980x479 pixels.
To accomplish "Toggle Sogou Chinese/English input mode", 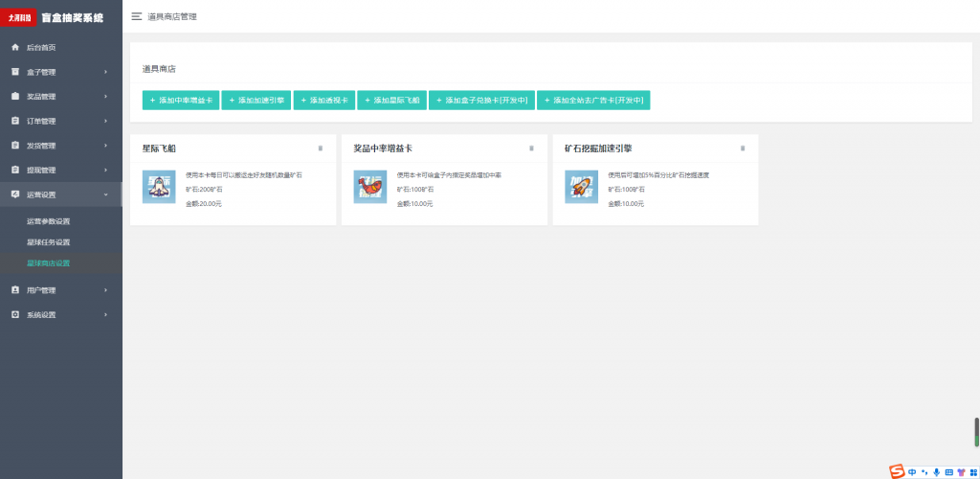I will (x=912, y=471).
